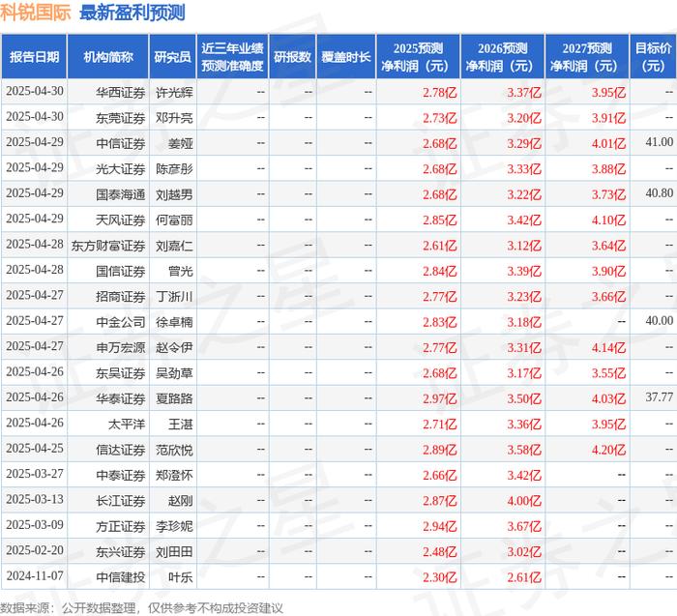This screenshot has width=677, height=616.
Task: Click analyst name 陈彦彤
Action: (x=174, y=169)
